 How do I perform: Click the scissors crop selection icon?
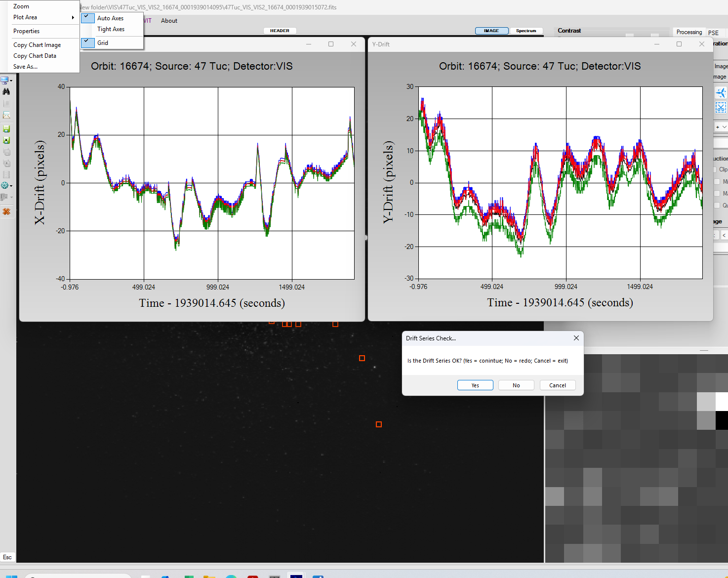tap(721, 107)
